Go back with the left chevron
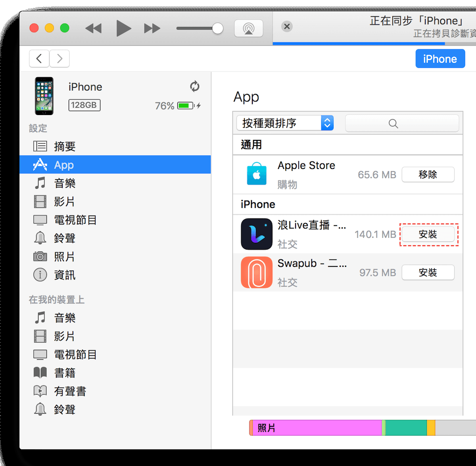 coord(39,59)
